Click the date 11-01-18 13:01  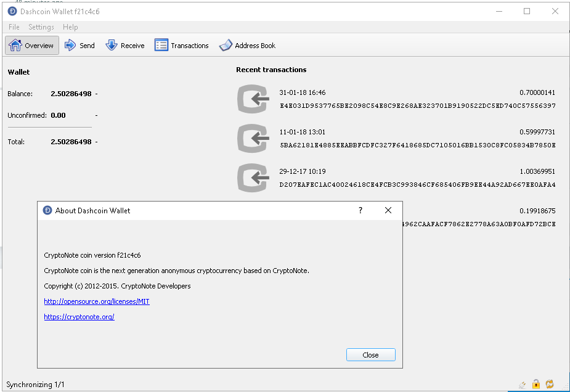point(303,132)
